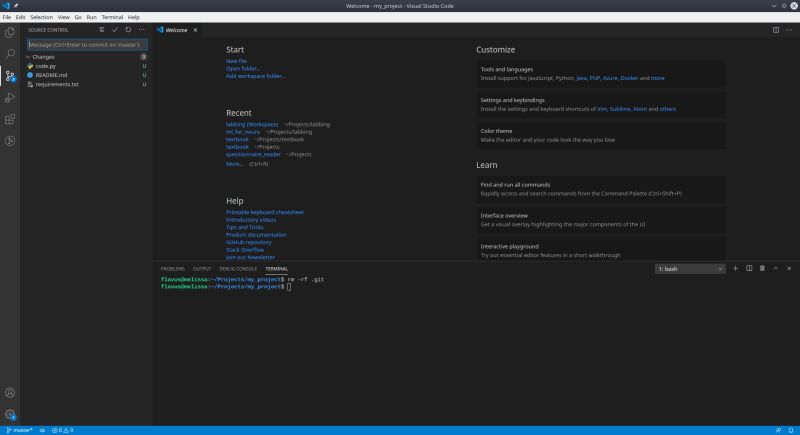
Task: Select README.md in Changes list
Action: (x=87, y=75)
